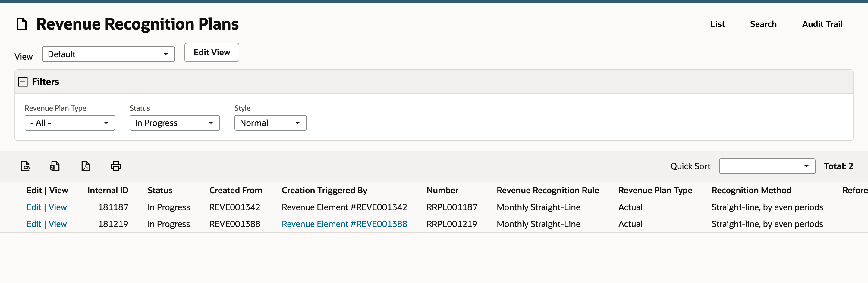This screenshot has height=283, width=868.
Task: Click the Revenue Recognition Plans title
Action: click(137, 24)
